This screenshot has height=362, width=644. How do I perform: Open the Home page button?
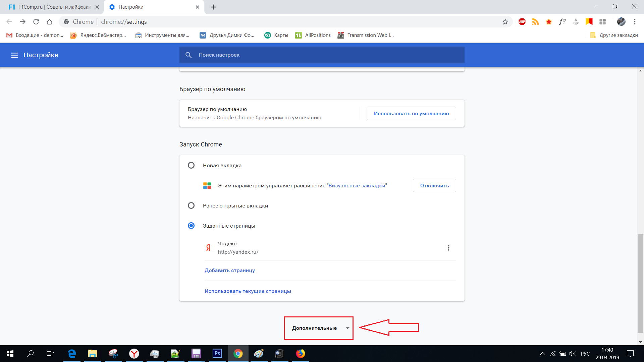click(50, 22)
